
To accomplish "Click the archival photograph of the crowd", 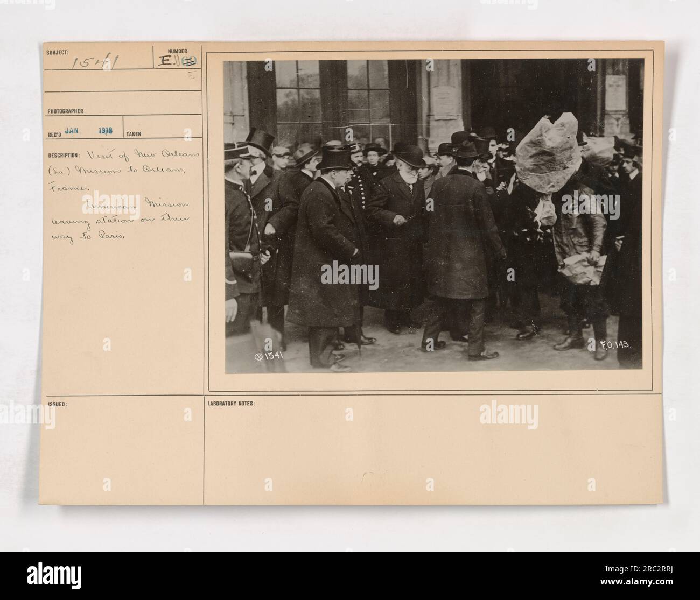I will coord(434,216).
